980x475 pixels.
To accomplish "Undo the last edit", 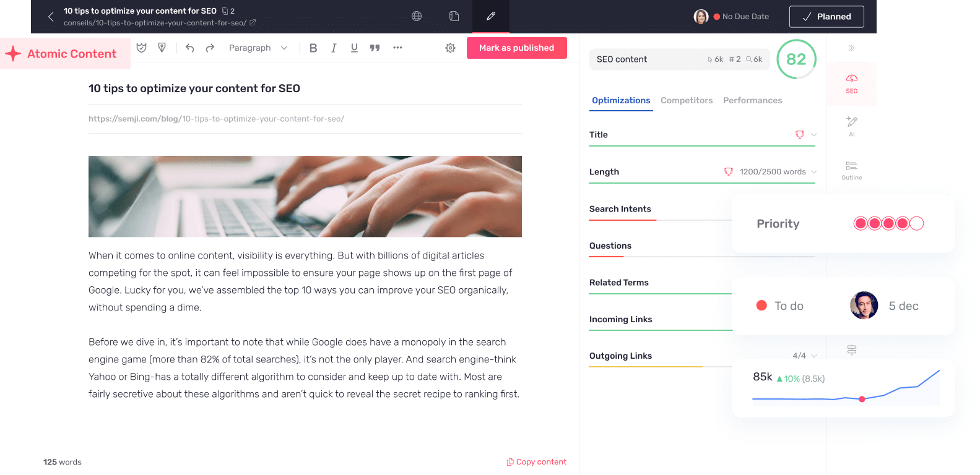I will (x=189, y=48).
